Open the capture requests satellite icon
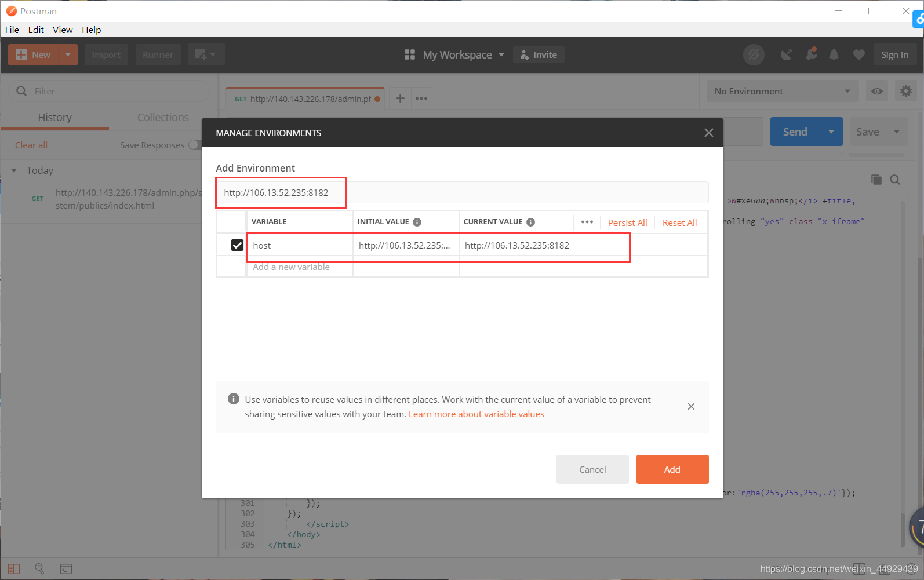This screenshot has height=580, width=924. point(786,54)
